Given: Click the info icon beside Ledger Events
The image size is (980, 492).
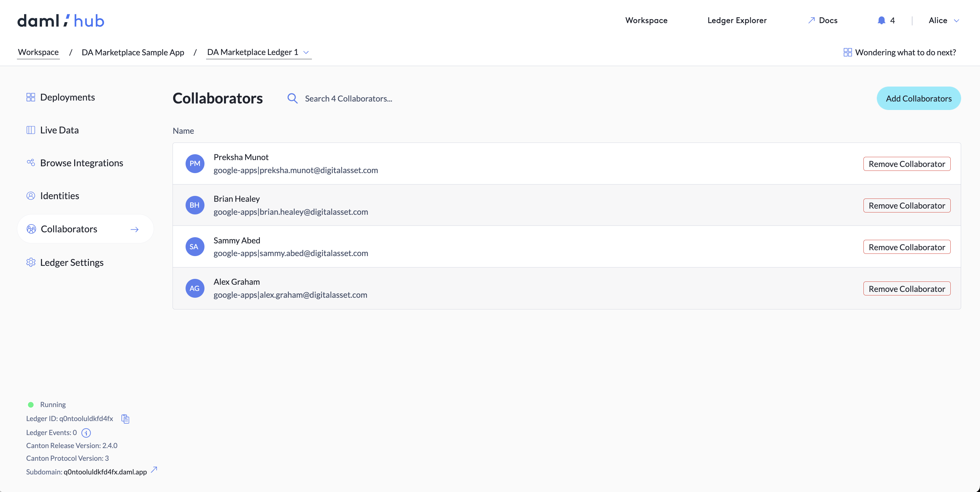Looking at the screenshot, I should pyautogui.click(x=86, y=433).
